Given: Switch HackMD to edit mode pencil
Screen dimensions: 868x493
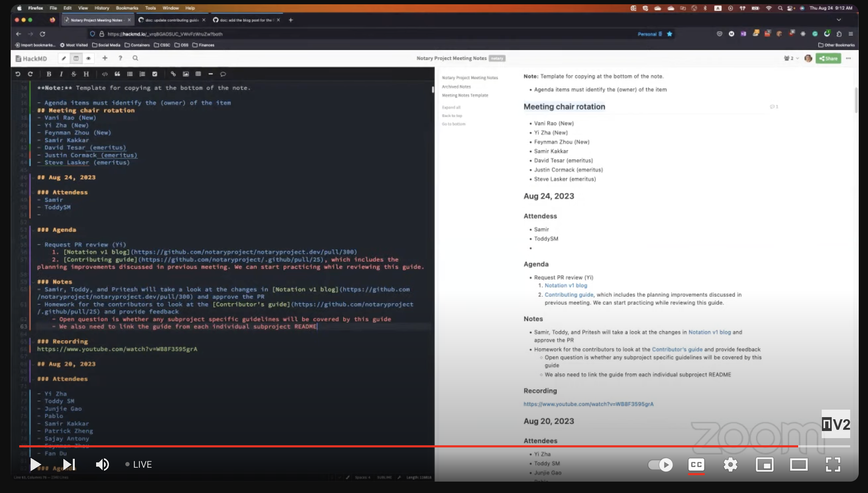Looking at the screenshot, I should (64, 58).
